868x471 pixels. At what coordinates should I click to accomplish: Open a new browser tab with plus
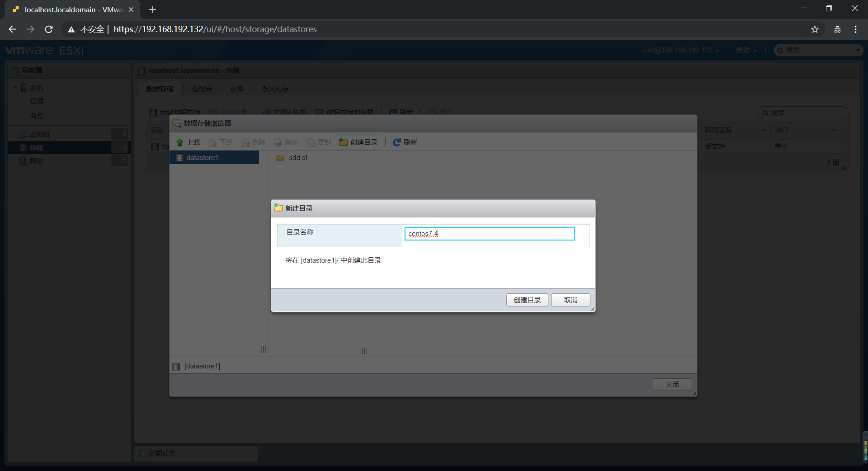(x=152, y=9)
